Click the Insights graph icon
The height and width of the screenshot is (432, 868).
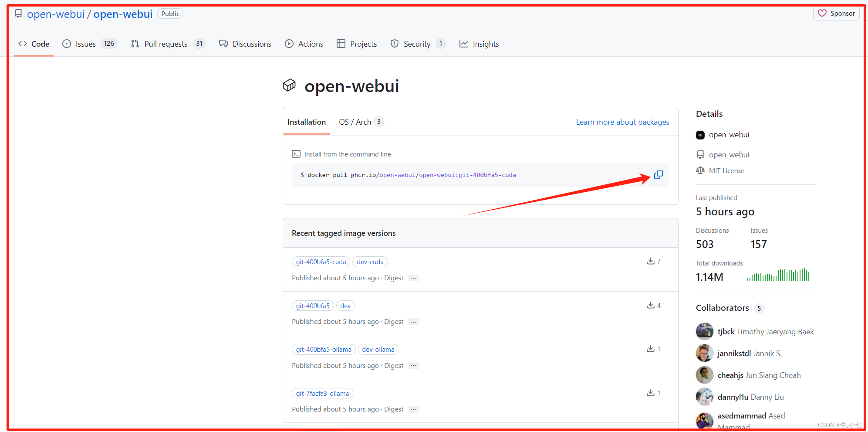pyautogui.click(x=464, y=44)
